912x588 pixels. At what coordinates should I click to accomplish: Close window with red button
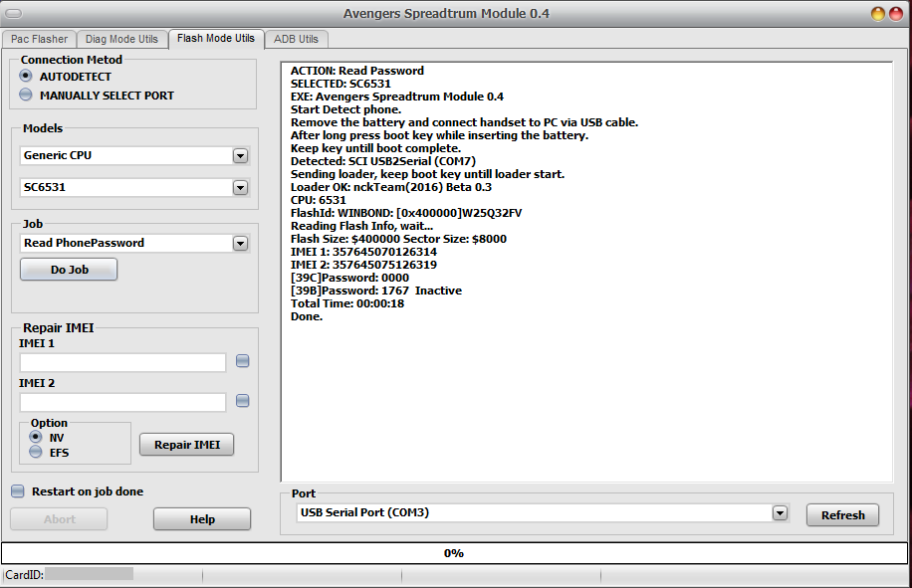pyautogui.click(x=896, y=13)
